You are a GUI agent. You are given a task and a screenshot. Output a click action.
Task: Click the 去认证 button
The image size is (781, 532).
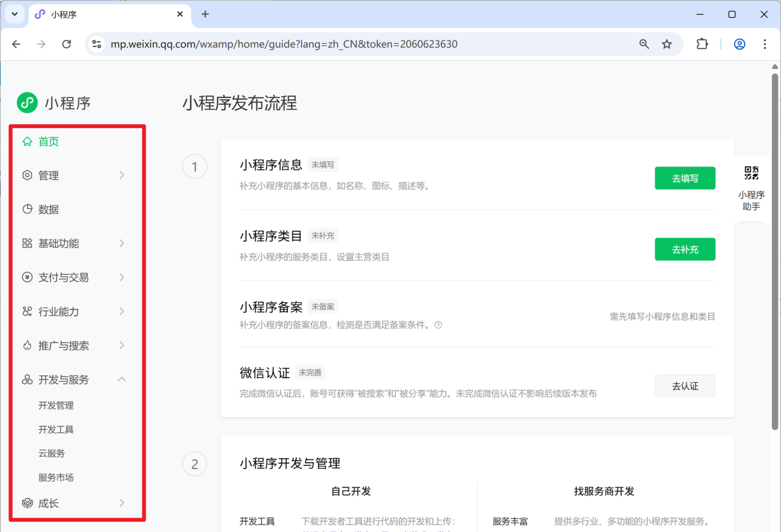[685, 386]
